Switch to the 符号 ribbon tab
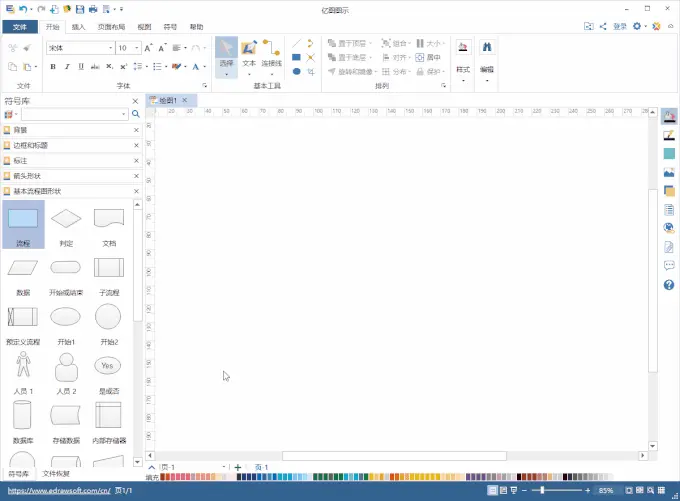Screen dimensions: 680x501 coord(170,27)
